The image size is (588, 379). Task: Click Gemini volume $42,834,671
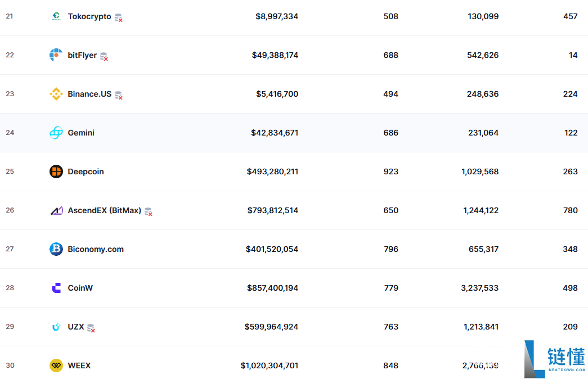click(275, 133)
